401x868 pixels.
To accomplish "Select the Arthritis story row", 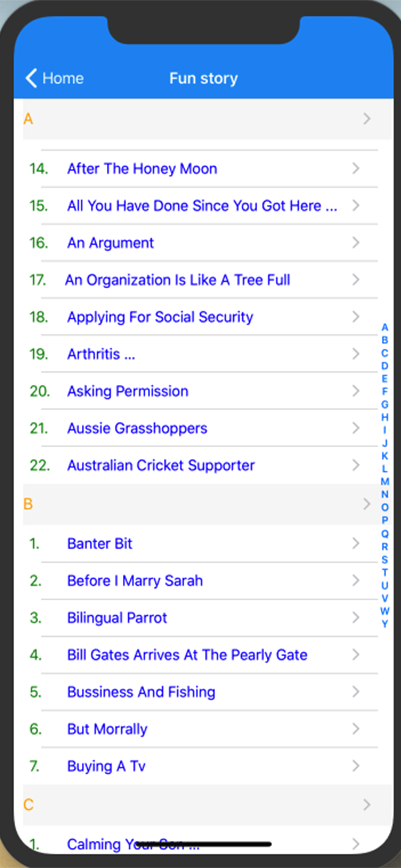I will coord(200,354).
